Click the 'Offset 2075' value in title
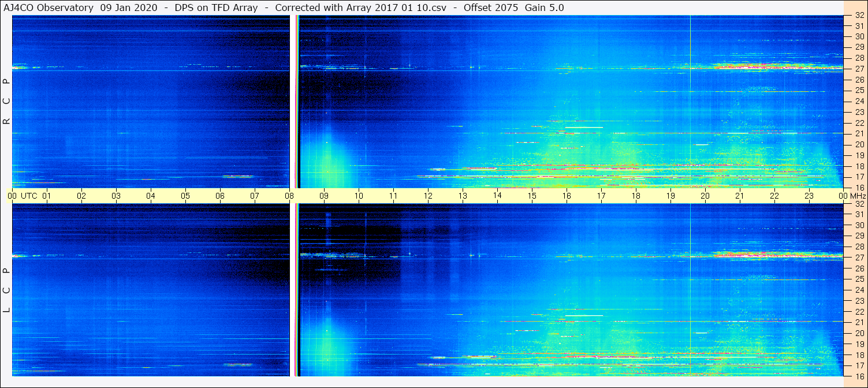The height and width of the screenshot is (388, 868). 490,8
